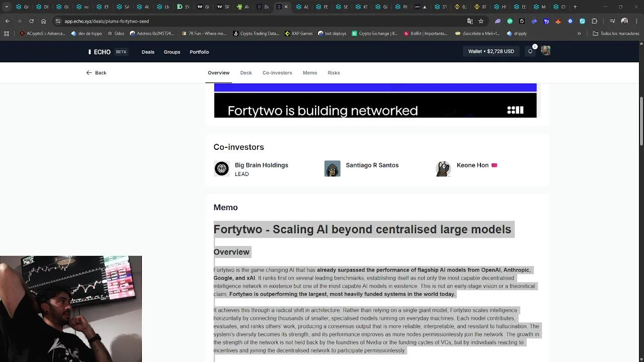This screenshot has width=644, height=362.
Task: Open the ACryptoS bookmark
Action: pyautogui.click(x=42, y=34)
